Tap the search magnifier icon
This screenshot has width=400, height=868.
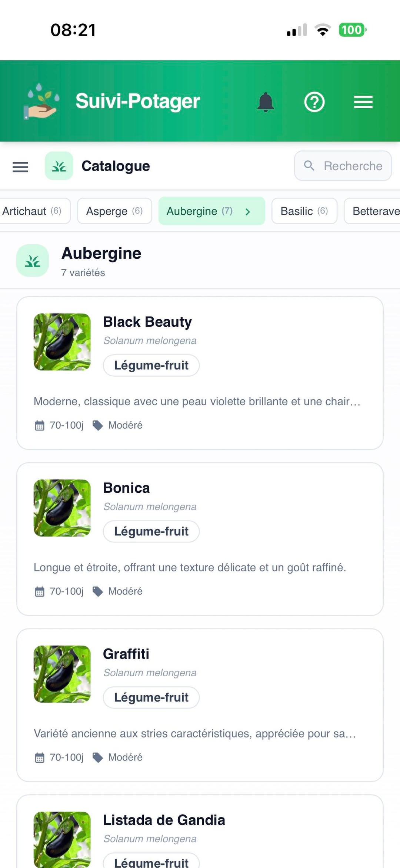click(x=309, y=165)
